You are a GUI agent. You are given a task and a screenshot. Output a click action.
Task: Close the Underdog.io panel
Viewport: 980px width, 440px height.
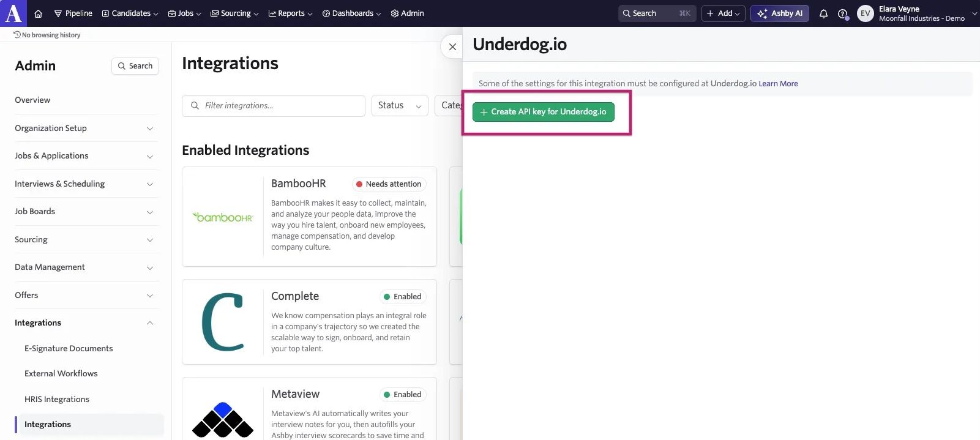[452, 47]
